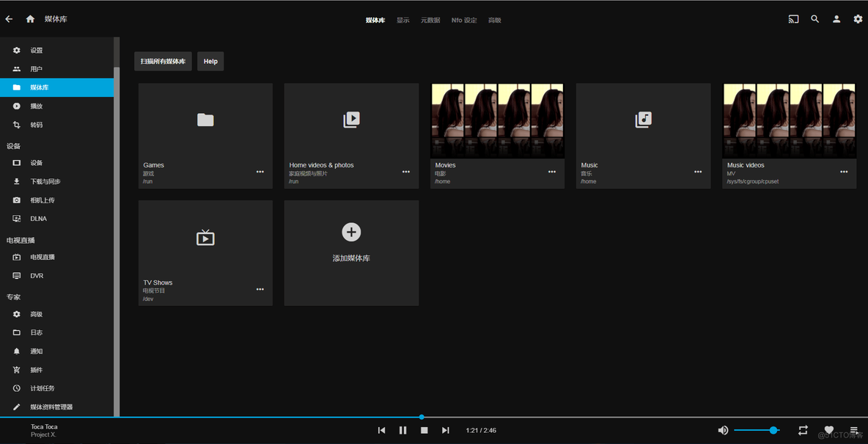Viewport: 868px width, 444px height.
Task: Stop playback with the stop icon
Action: [x=424, y=430]
